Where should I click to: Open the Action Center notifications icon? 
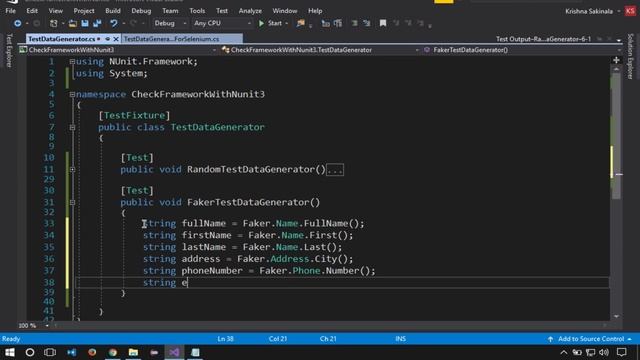622,352
